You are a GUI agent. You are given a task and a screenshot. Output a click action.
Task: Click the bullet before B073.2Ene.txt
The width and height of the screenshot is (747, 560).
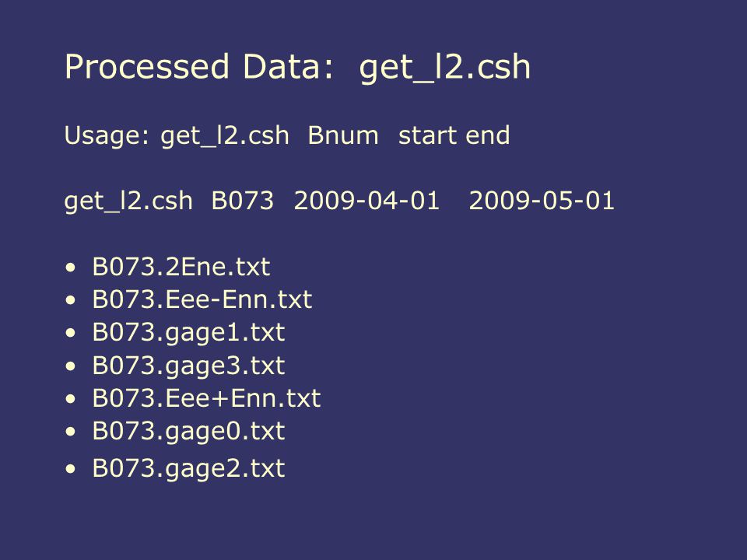[71, 267]
